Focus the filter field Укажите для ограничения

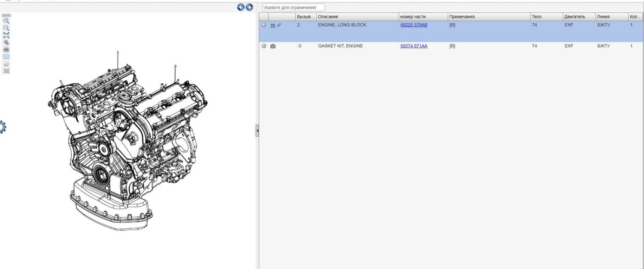pos(293,8)
